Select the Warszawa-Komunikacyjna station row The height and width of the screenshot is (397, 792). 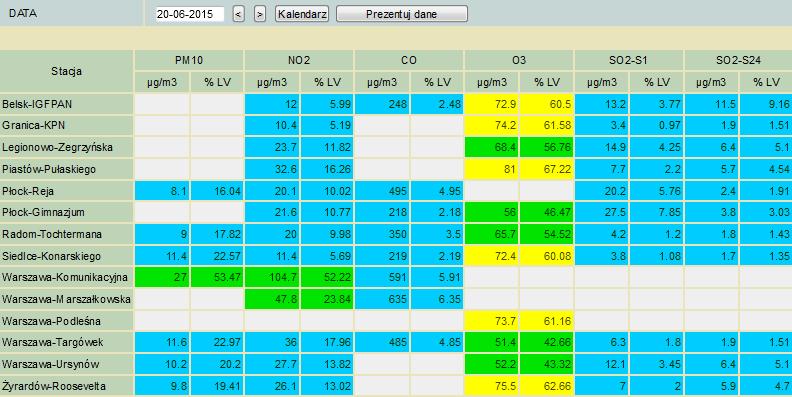click(396, 277)
